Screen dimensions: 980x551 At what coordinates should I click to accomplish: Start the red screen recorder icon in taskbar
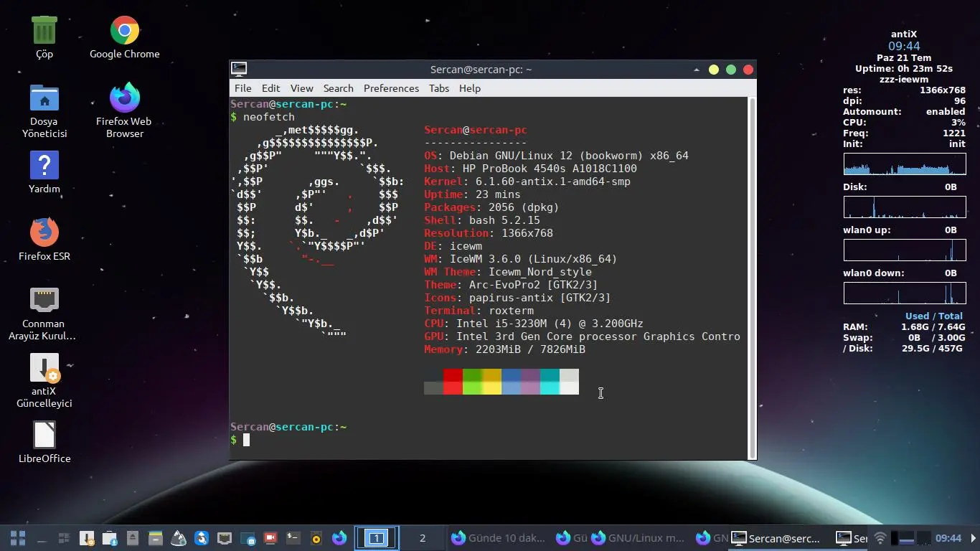coord(270,538)
